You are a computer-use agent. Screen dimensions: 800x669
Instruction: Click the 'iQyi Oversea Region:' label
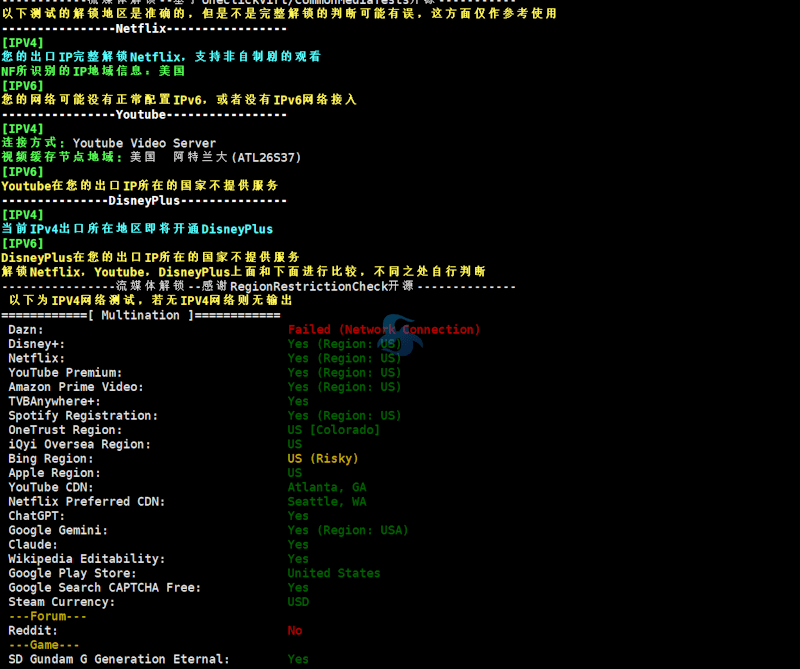coord(80,444)
